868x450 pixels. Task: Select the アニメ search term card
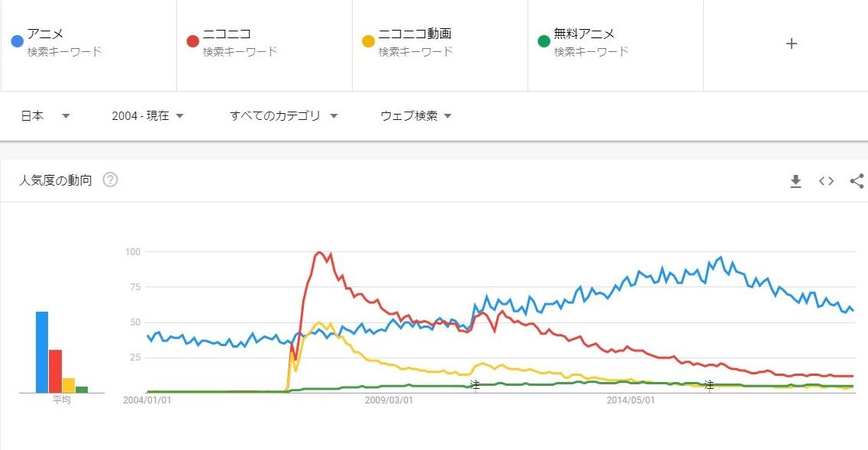coord(88,43)
